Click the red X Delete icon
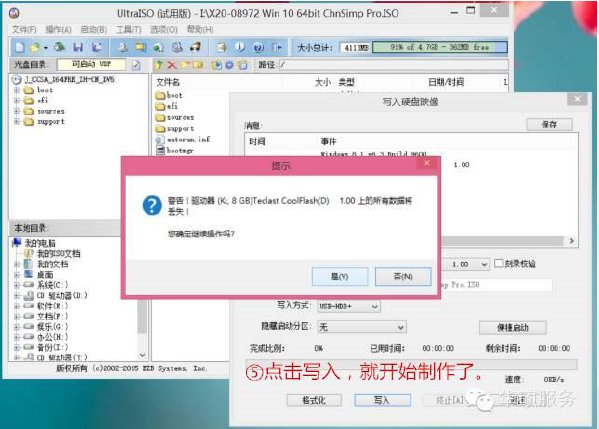 click(x=172, y=65)
